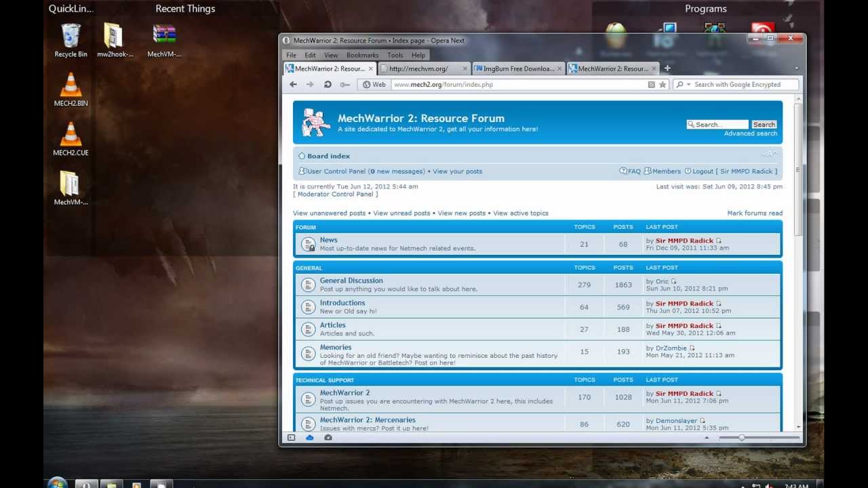
Task: Click the forum Search button
Action: click(x=764, y=125)
